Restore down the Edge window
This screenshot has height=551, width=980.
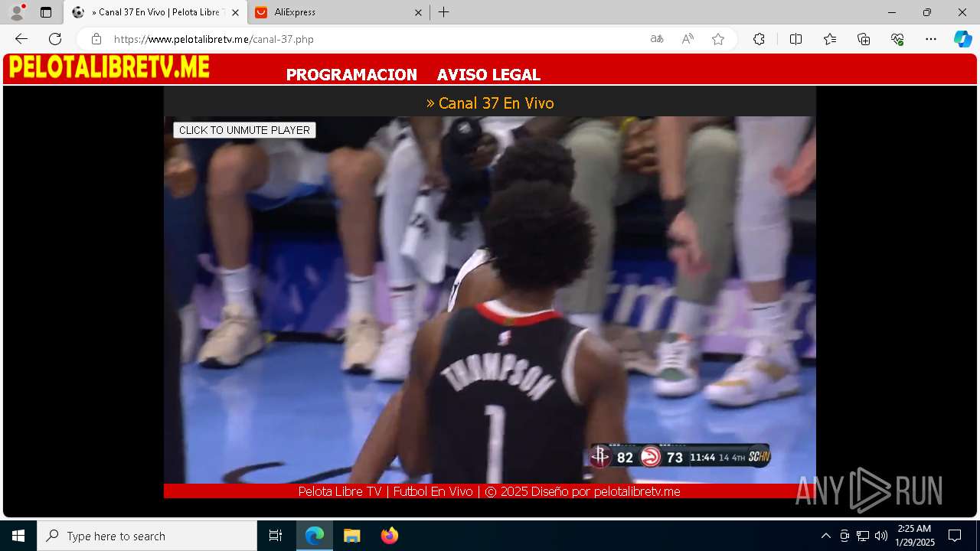point(927,12)
